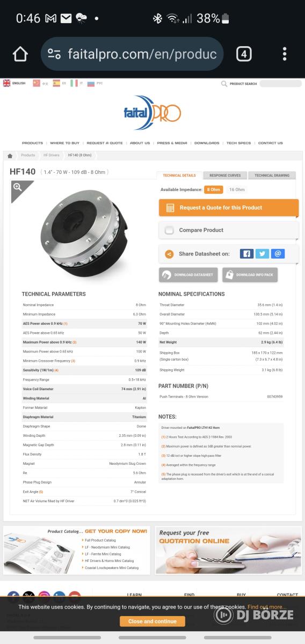Select the 8 Ohm impedance option
305x644 pixels.
point(213,189)
